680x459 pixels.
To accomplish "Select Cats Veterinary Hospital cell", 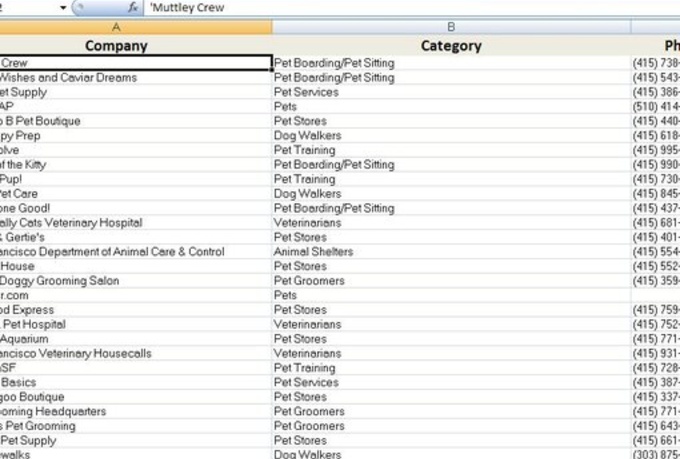I will [136, 223].
